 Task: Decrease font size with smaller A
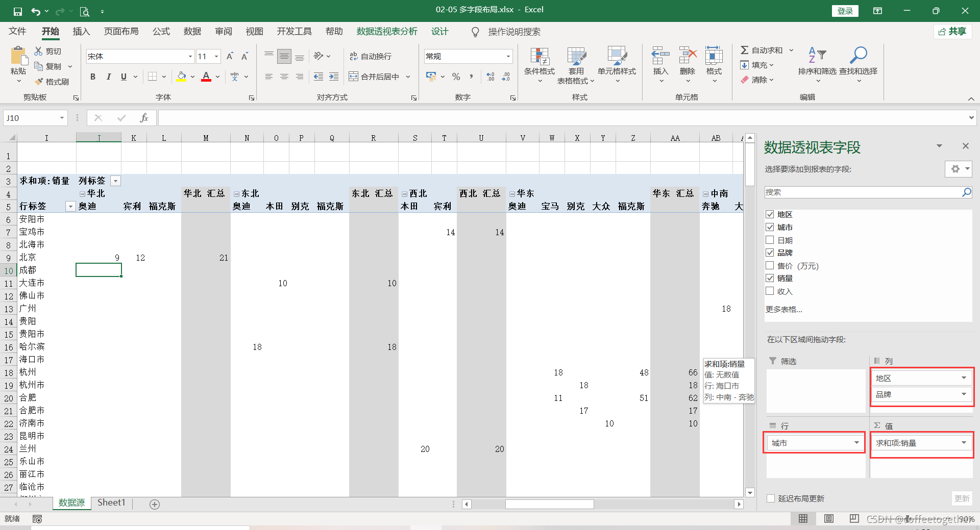(245, 56)
